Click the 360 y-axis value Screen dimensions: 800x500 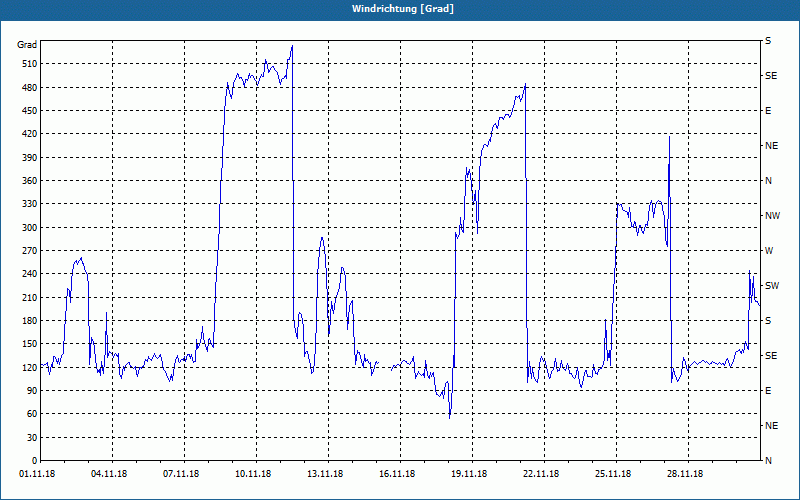(x=30, y=181)
